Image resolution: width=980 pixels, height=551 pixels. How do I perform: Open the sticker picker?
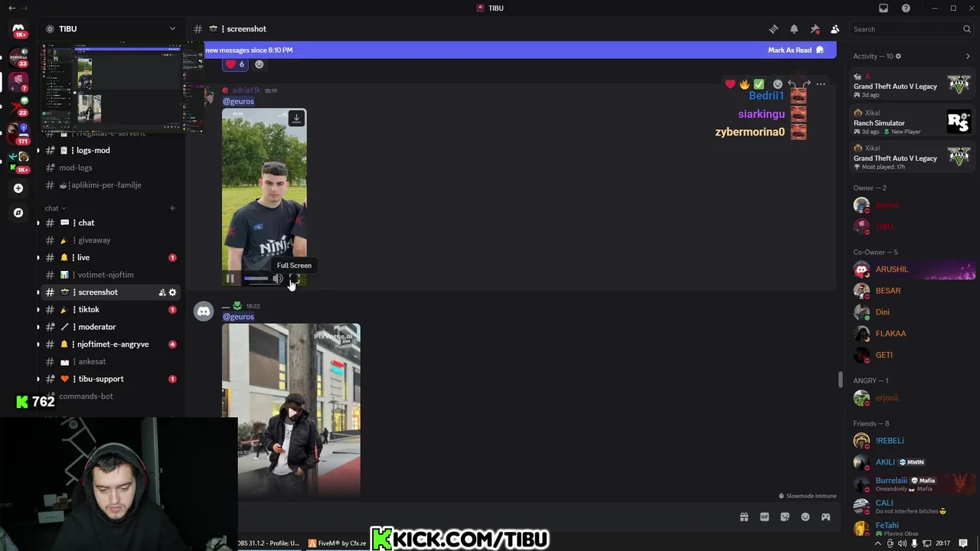(x=785, y=517)
